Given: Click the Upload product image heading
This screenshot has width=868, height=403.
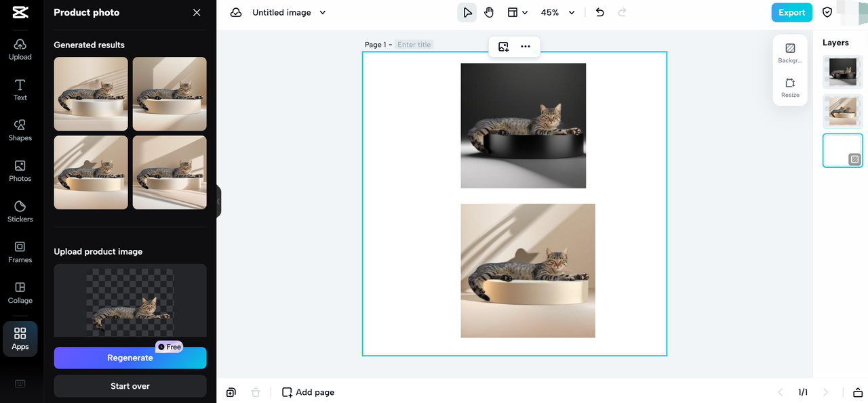Looking at the screenshot, I should coord(98,251).
